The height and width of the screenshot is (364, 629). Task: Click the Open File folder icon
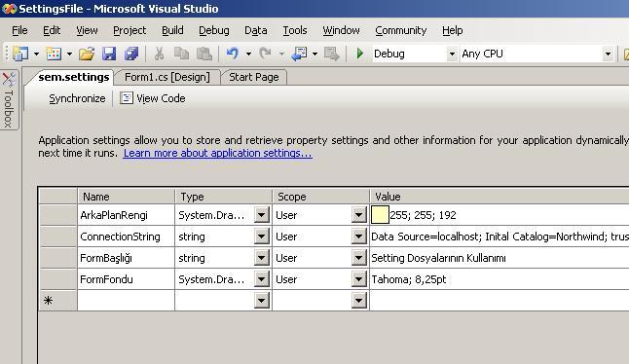pyautogui.click(x=87, y=54)
